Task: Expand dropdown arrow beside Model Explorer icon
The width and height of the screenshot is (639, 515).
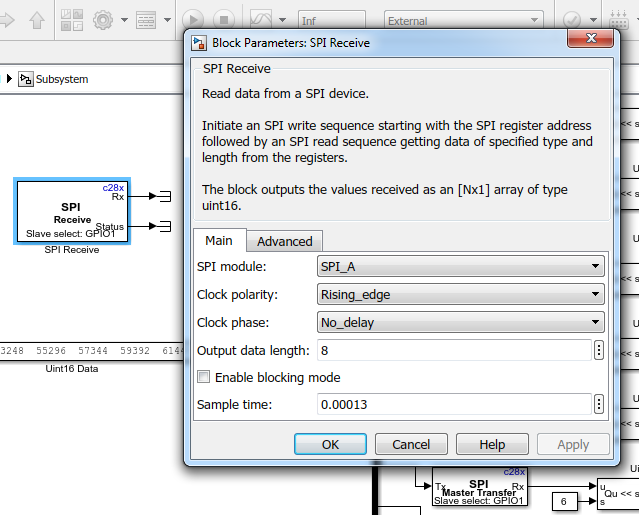Action: click(167, 20)
